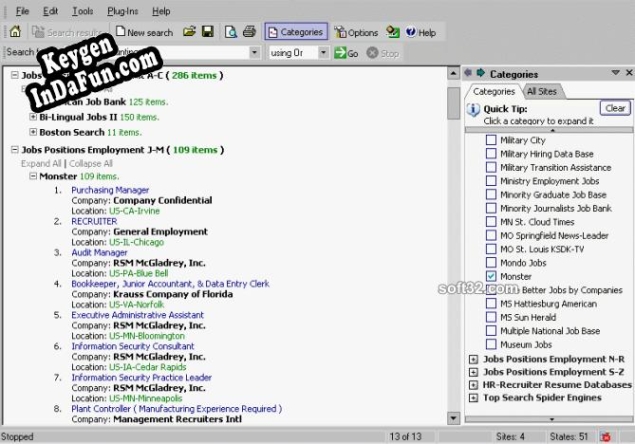Click Collapse All under J-M group

click(91, 164)
